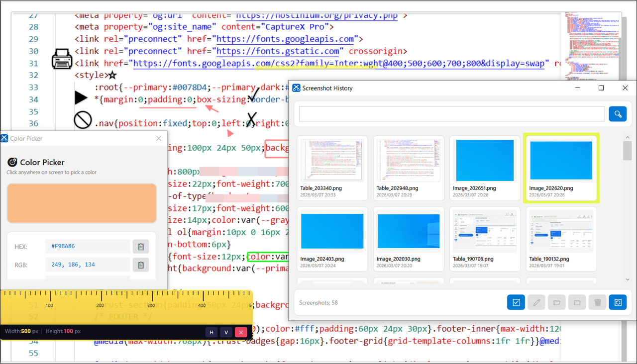Switch ruler to vertical with the V button

[x=226, y=332]
